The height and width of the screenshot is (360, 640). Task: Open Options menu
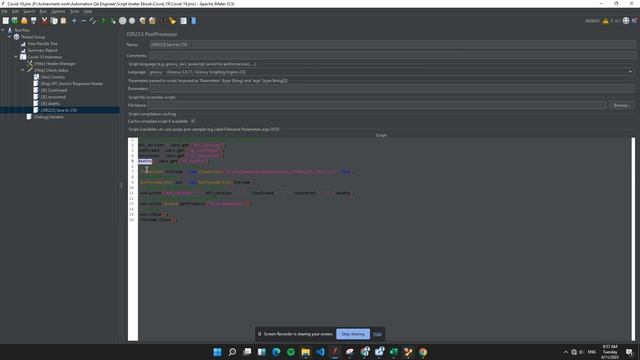coord(58,11)
